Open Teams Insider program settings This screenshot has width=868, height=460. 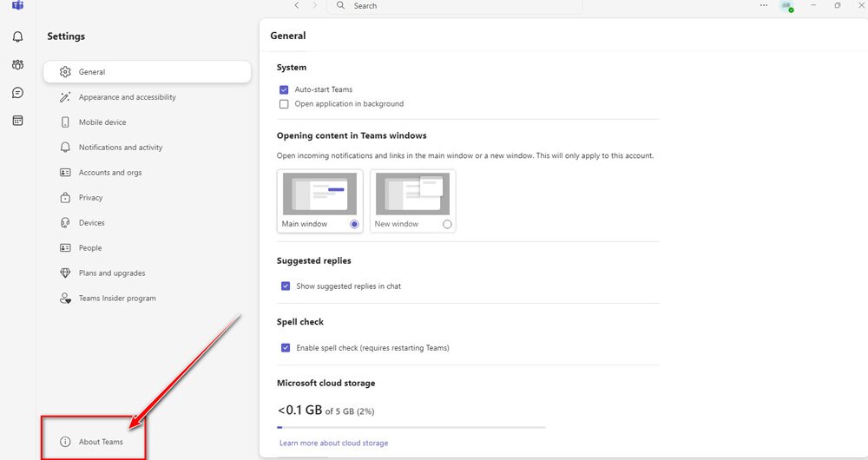148,299
